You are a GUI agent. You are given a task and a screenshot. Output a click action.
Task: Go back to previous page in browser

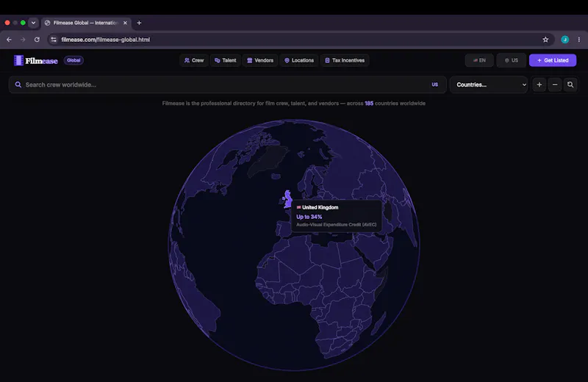[9, 40]
